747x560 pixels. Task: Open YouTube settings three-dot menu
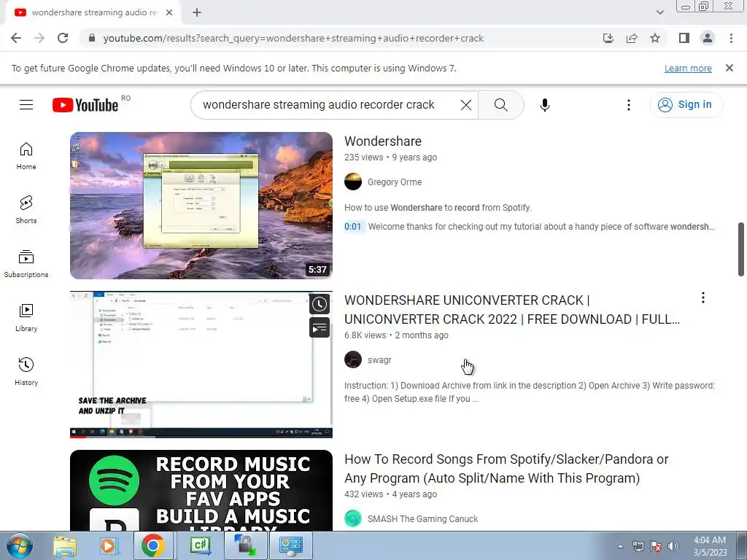pyautogui.click(x=628, y=105)
